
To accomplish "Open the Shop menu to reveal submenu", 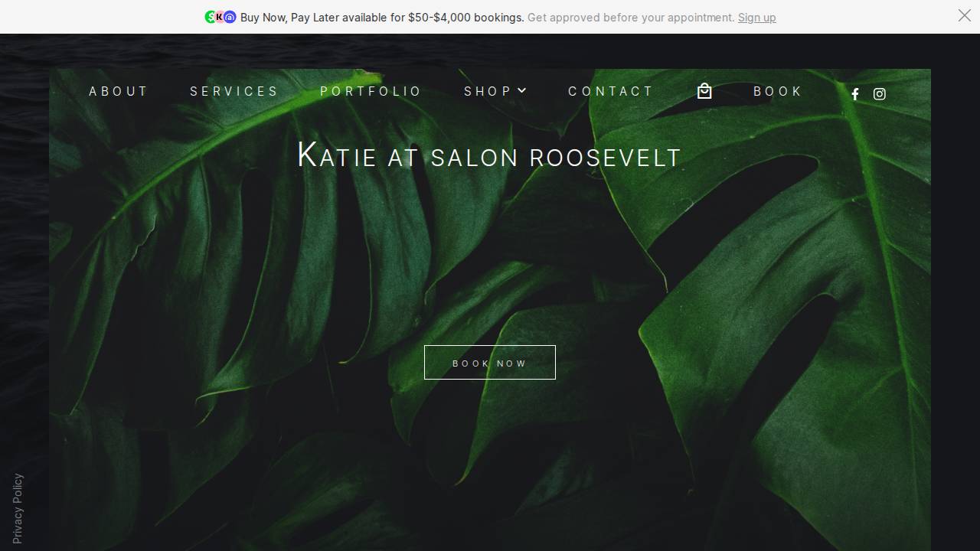I will coord(495,91).
